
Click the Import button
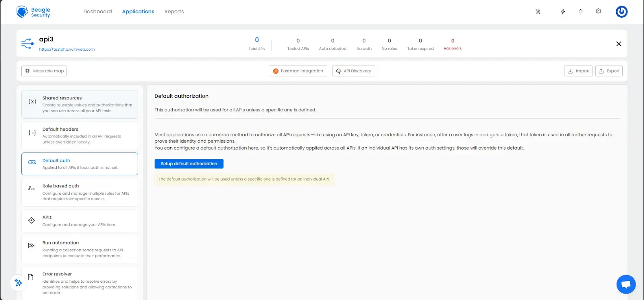tap(578, 71)
